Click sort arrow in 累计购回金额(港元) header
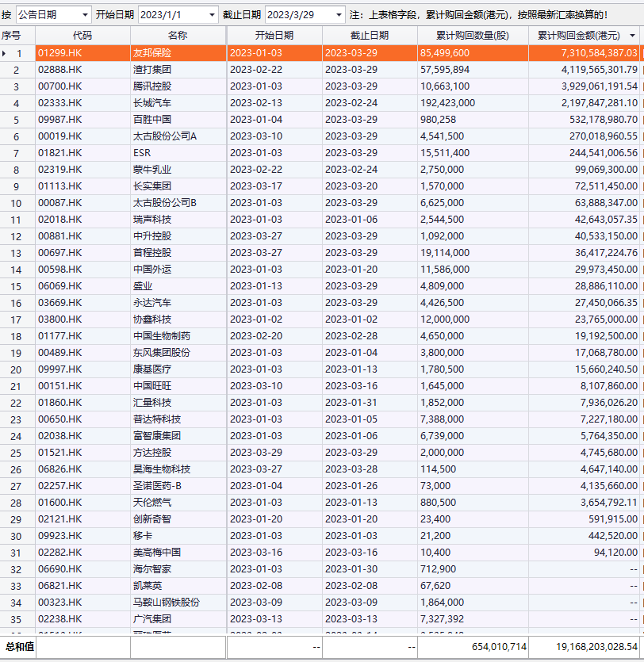 632,36
